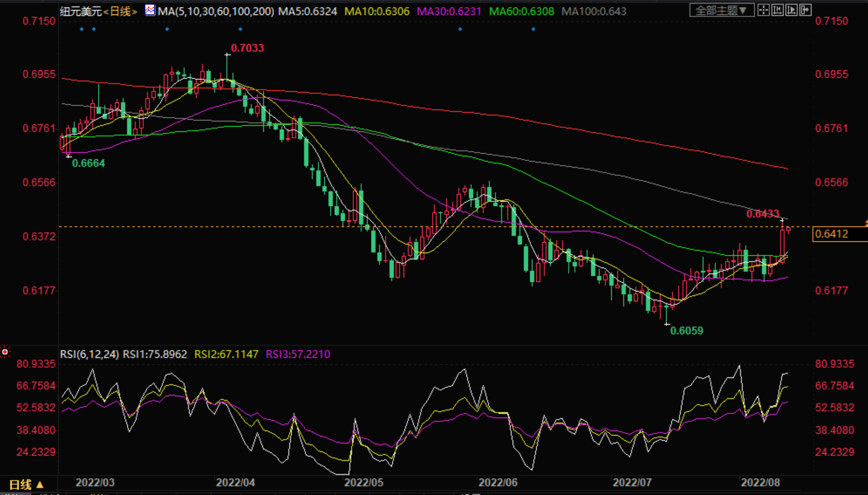The image size is (868, 495).
Task: Click the MA indicator chart icon
Action: coord(150,10)
